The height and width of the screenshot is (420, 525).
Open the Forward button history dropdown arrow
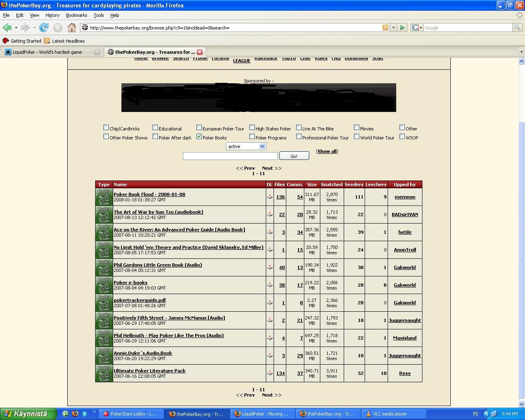(x=34, y=27)
